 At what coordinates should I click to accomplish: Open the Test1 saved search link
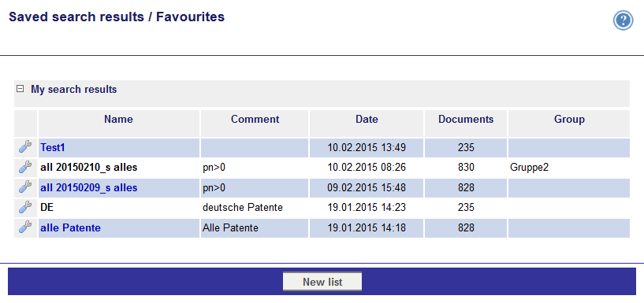pyautogui.click(x=53, y=148)
